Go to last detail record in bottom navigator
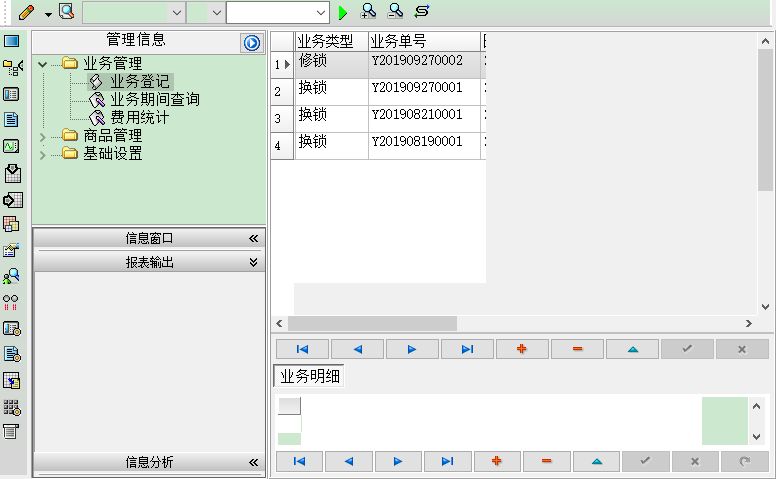Viewport: 776px width, 479px height. coord(447,461)
